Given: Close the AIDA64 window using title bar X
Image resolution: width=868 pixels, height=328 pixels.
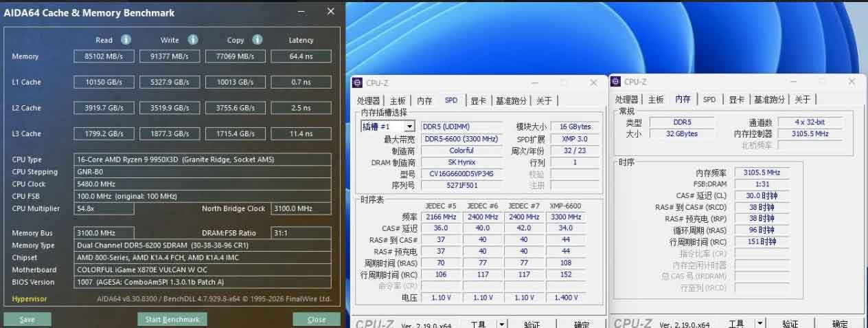Looking at the screenshot, I should click(x=330, y=12).
